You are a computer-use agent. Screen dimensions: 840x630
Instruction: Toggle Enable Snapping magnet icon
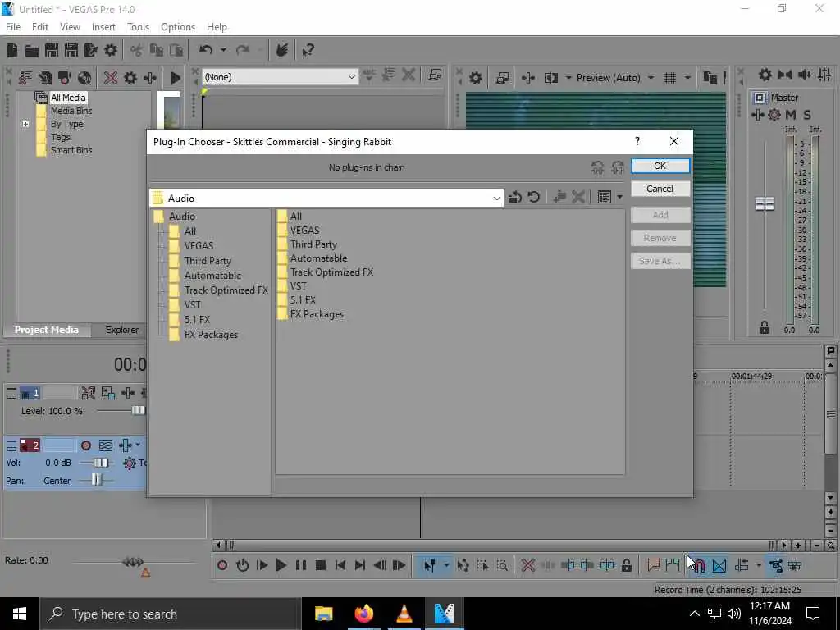point(700,565)
